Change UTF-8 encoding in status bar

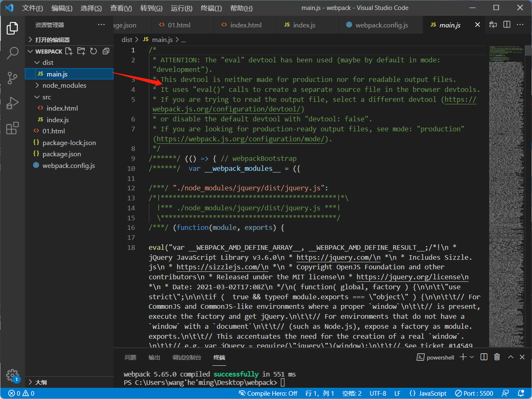tap(378, 393)
